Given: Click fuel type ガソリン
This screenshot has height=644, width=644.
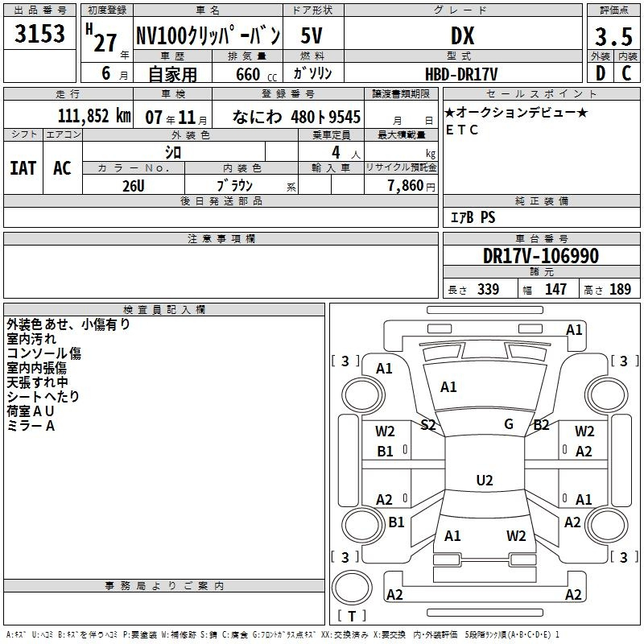Looking at the screenshot, I should coord(312,73).
